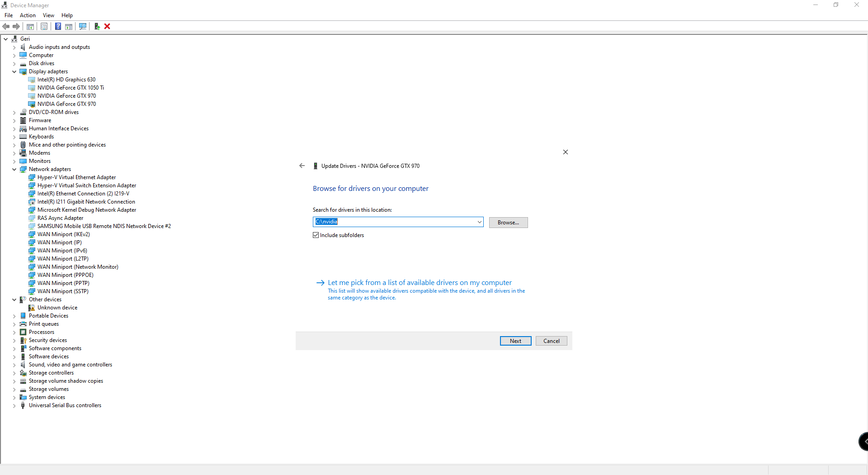The height and width of the screenshot is (475, 868).
Task: Uncheck the Include subfolders checkbox
Action: click(316, 235)
